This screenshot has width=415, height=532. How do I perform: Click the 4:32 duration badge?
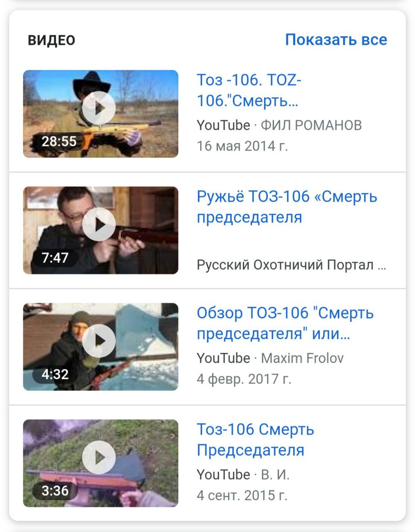point(55,374)
